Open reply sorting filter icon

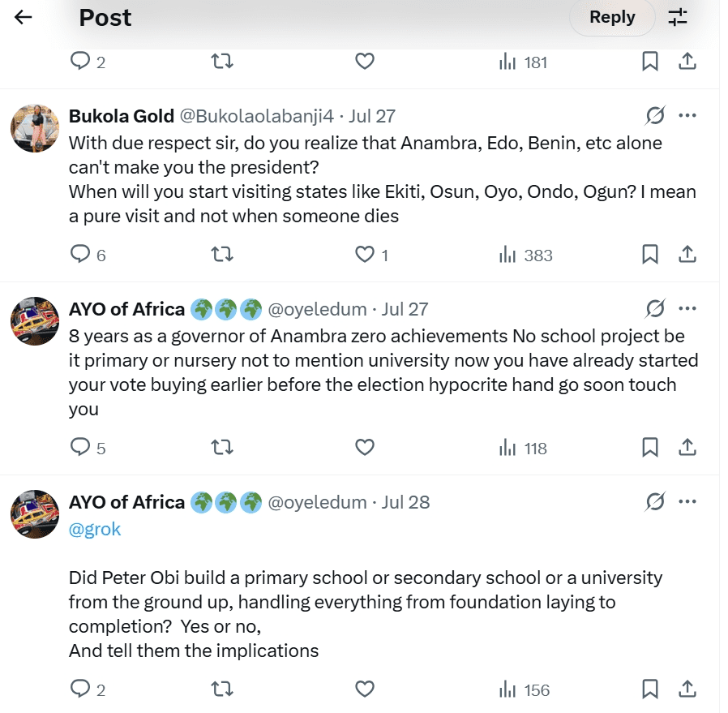tap(678, 17)
